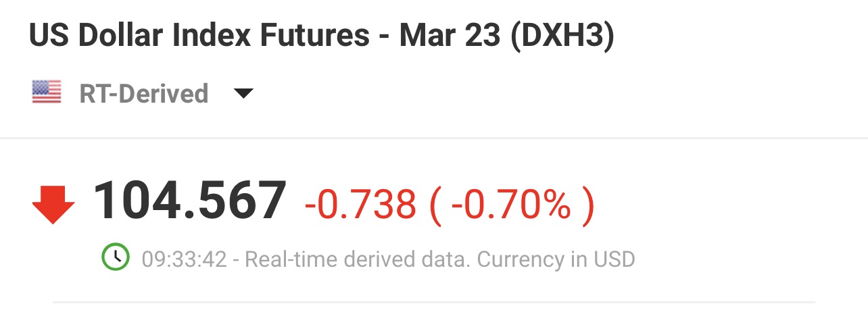Click the -0.738 price change value

point(360,205)
